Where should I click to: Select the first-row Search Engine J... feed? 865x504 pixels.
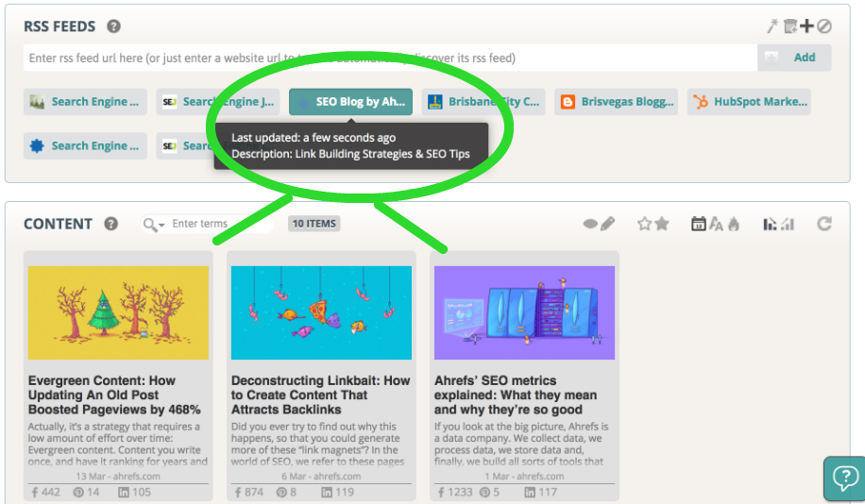tap(218, 102)
